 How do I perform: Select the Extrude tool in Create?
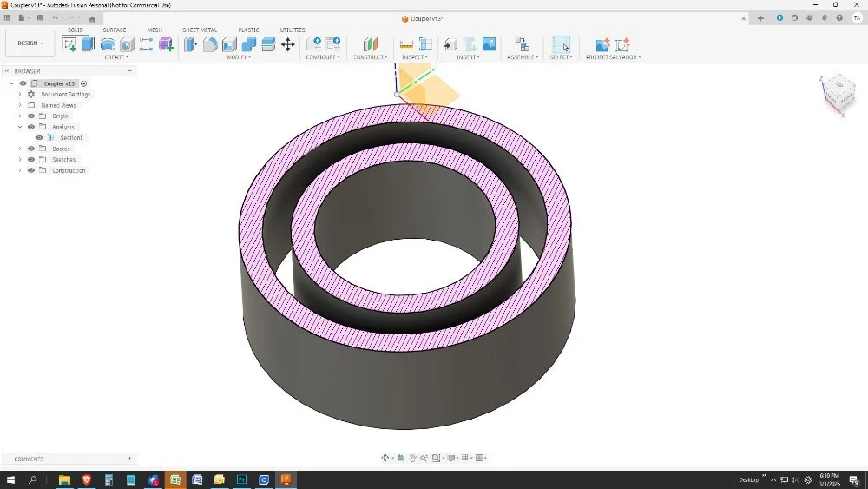click(88, 44)
